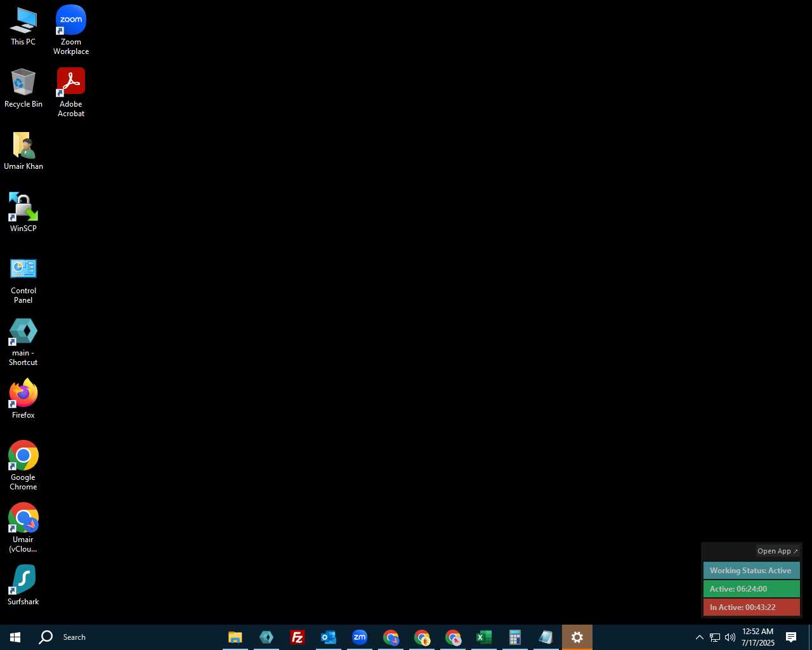Select the This PC desktop icon

click(23, 27)
